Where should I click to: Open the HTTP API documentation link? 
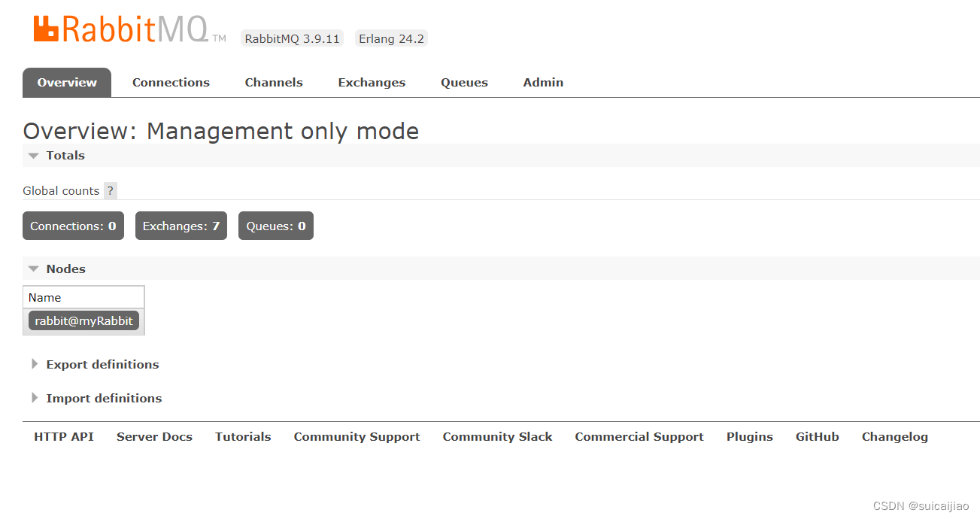(x=64, y=436)
